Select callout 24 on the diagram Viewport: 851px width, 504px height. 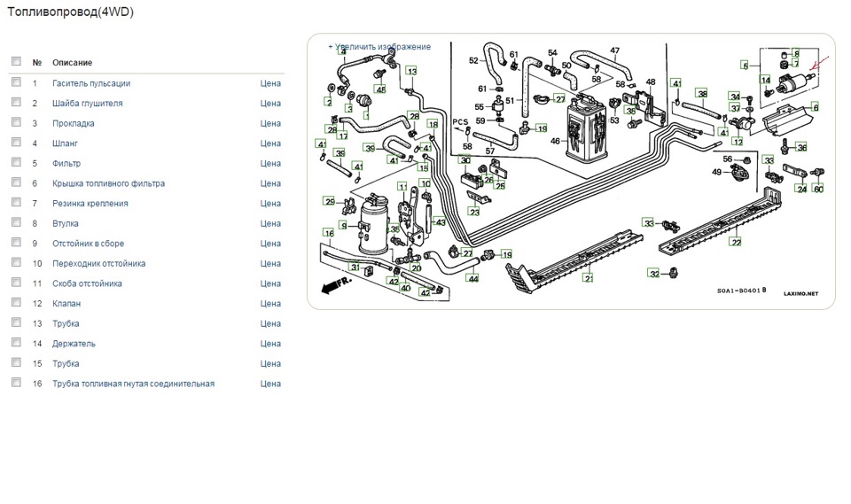(x=802, y=189)
